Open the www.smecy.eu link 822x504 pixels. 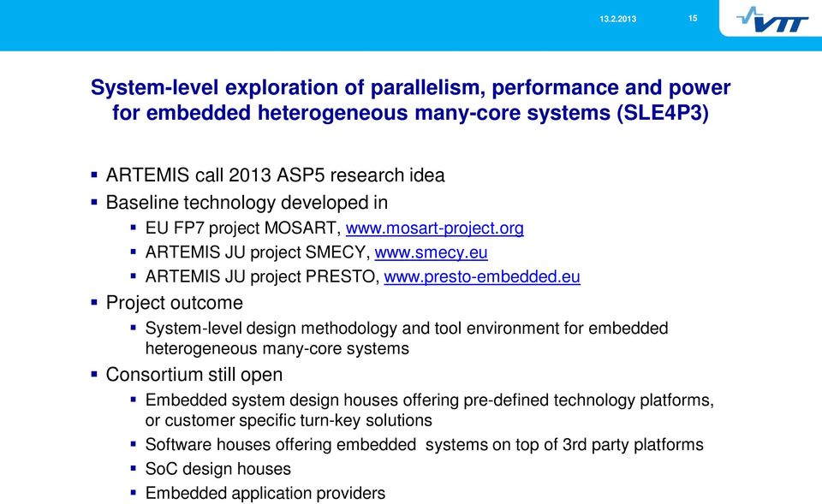point(431,252)
